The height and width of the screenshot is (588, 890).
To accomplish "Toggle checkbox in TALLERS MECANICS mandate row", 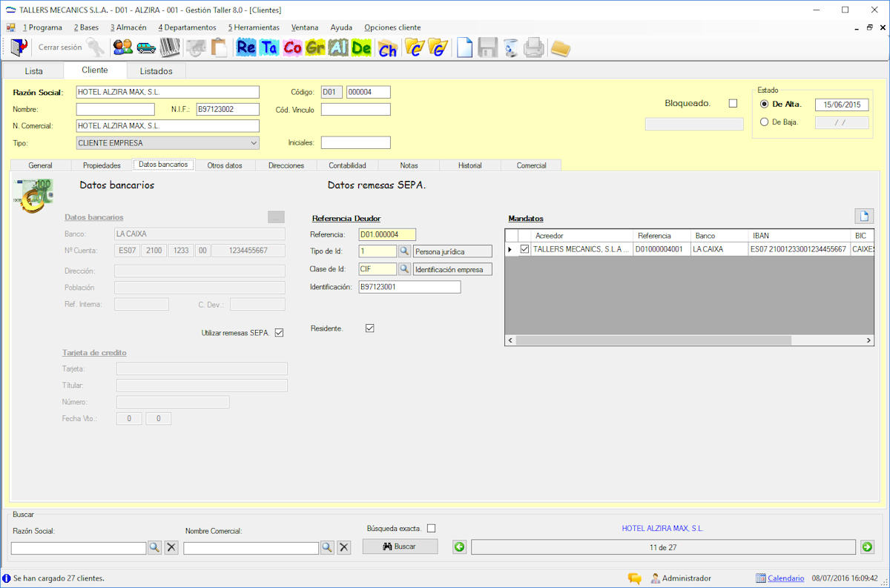I will [x=524, y=249].
